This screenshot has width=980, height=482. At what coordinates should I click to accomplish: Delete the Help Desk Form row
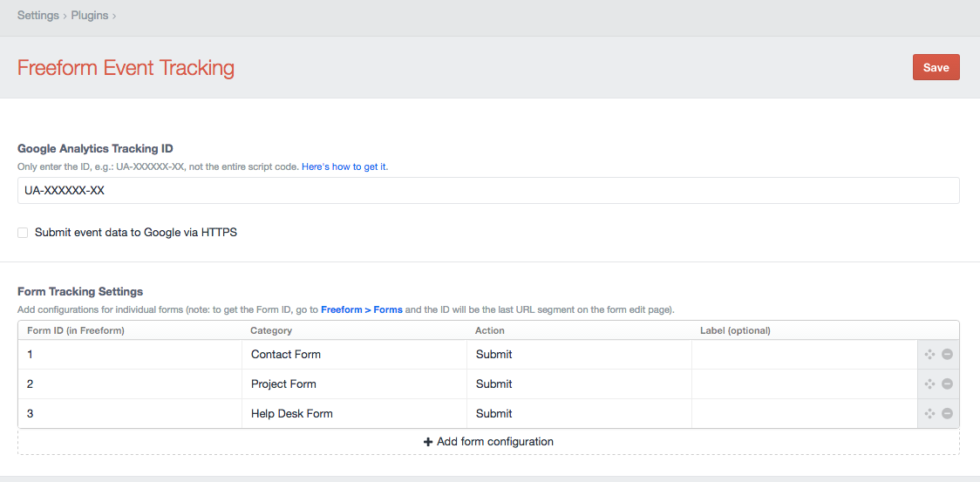click(x=947, y=414)
